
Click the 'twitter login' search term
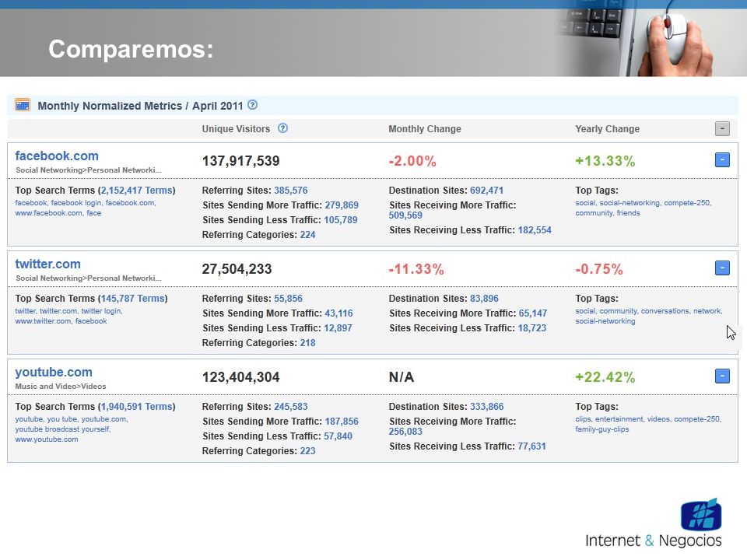pos(101,311)
